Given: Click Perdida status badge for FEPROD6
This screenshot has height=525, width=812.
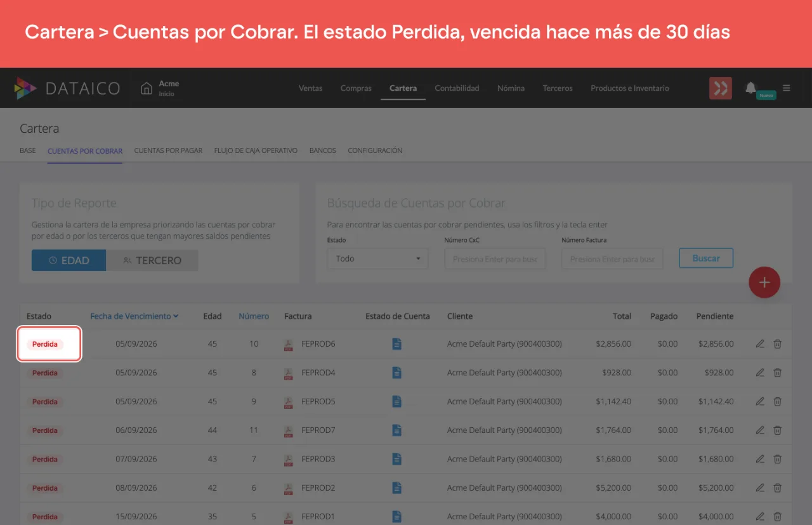Looking at the screenshot, I should (45, 344).
